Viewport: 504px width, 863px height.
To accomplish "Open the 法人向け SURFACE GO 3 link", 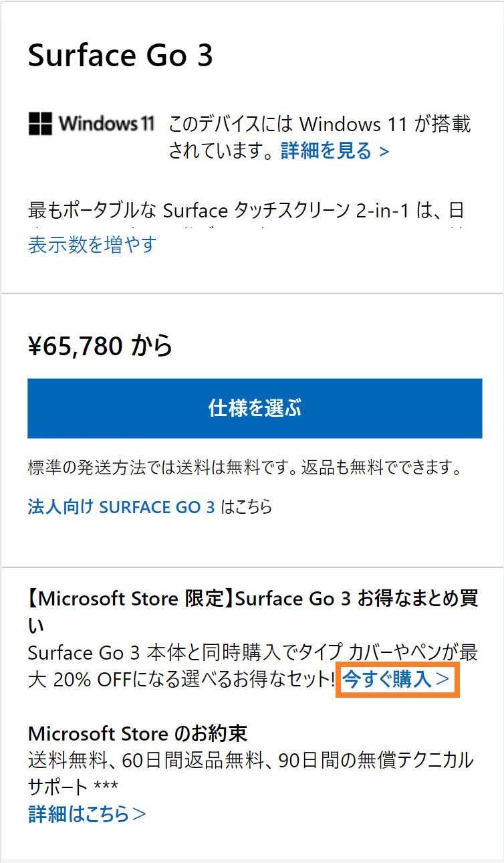I will click(121, 507).
